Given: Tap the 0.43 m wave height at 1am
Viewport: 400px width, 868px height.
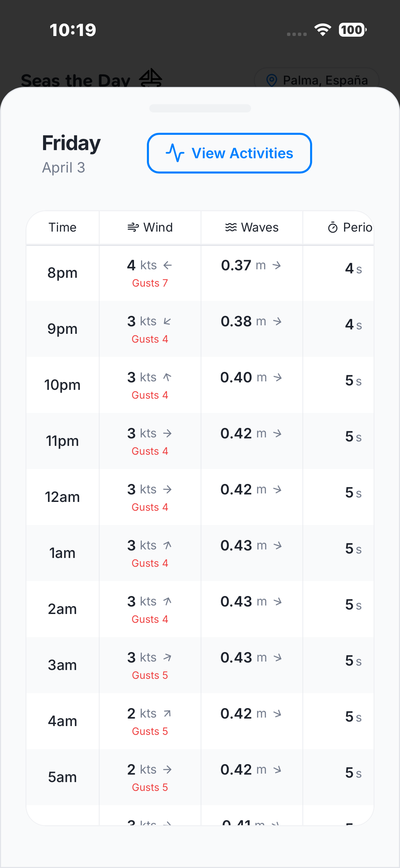Looking at the screenshot, I should tap(244, 545).
